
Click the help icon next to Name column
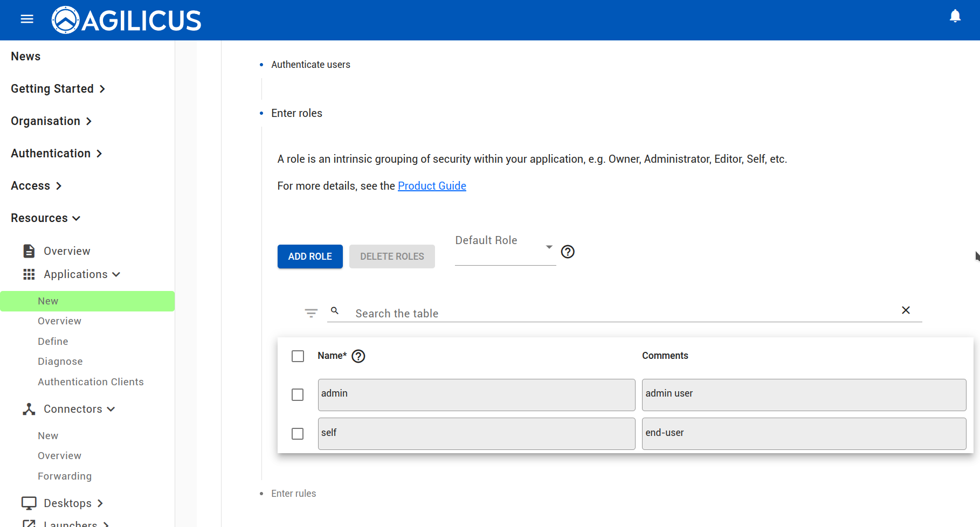358,356
